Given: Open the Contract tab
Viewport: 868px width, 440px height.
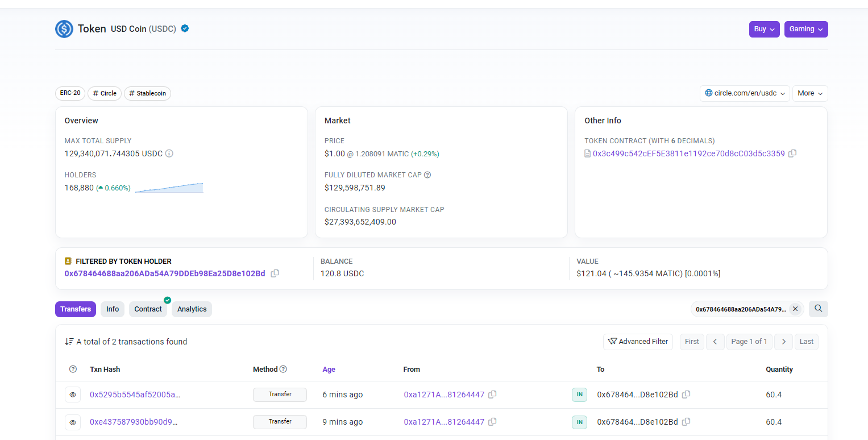Looking at the screenshot, I should point(148,309).
